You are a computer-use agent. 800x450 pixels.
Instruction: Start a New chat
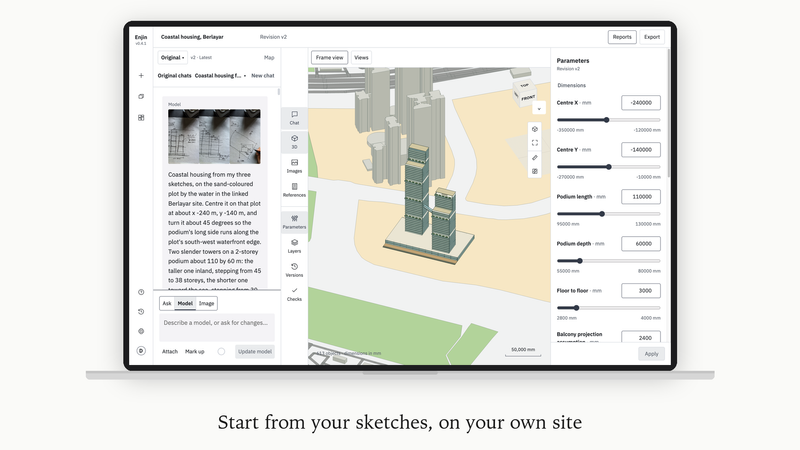[263, 76]
